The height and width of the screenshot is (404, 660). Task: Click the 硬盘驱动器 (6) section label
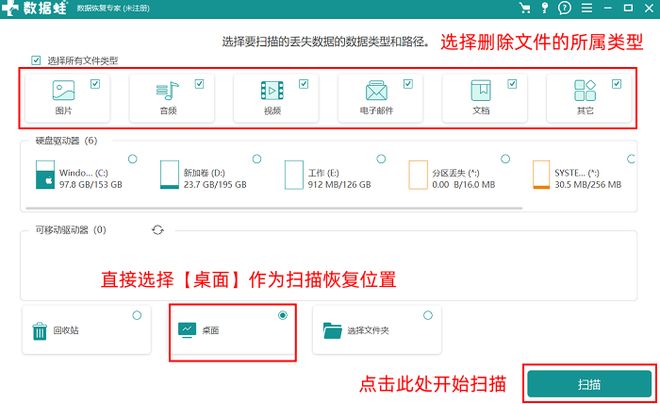click(67, 141)
